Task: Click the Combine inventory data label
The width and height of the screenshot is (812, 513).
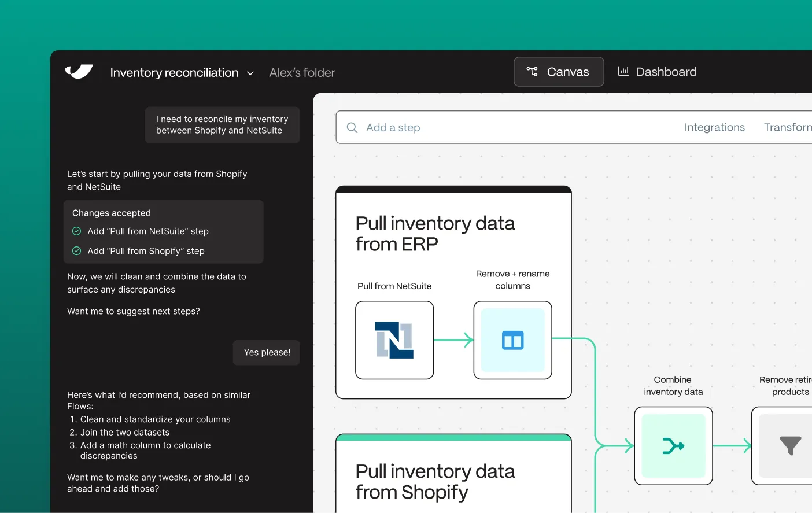Action: pos(673,386)
